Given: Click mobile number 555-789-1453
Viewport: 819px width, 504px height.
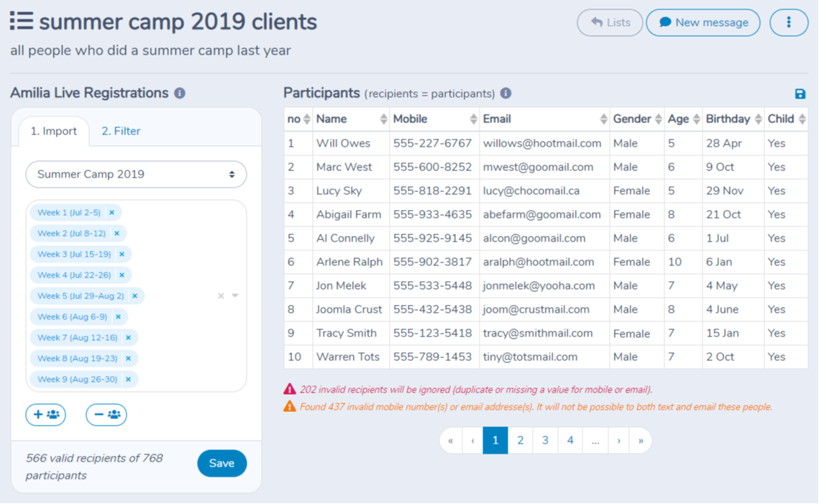Looking at the screenshot, I should (x=432, y=357).
